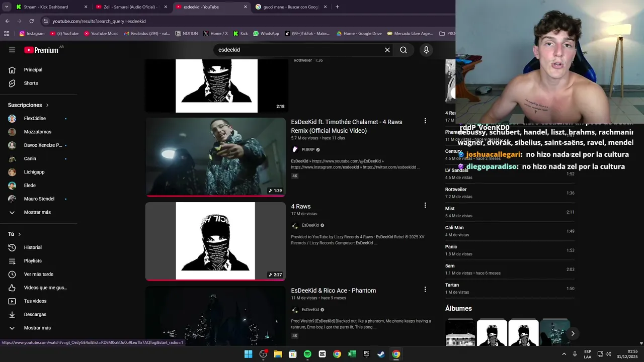The image size is (644, 362).
Task: Open the Mazzatomas subscription channel
Action: pyautogui.click(x=38, y=132)
